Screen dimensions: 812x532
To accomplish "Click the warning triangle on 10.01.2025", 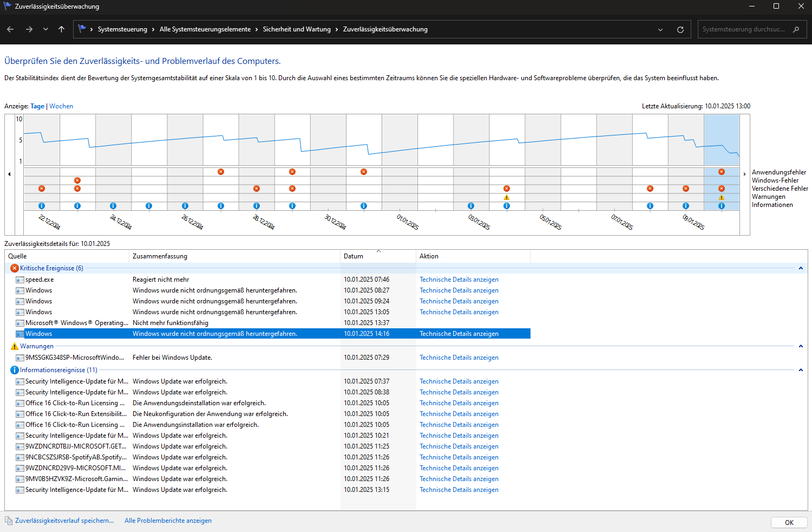I will [722, 197].
